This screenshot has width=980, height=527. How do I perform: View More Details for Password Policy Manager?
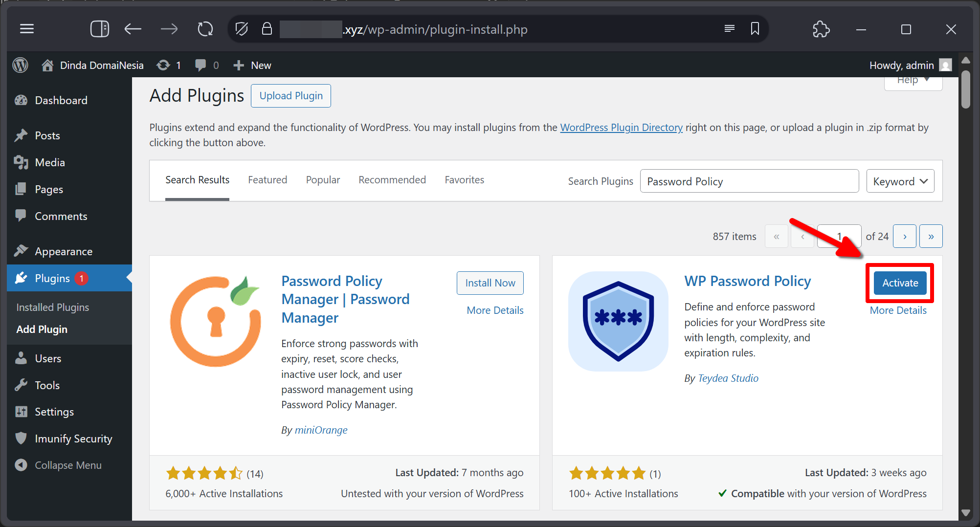[x=495, y=310]
